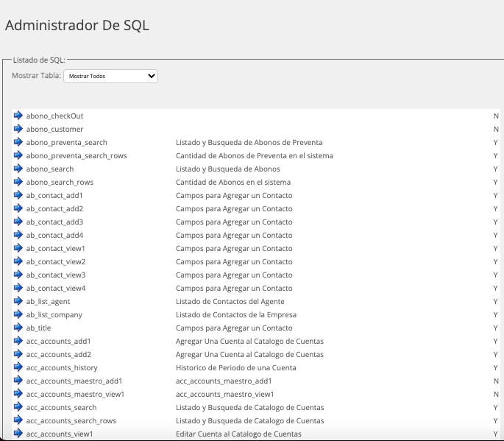Click the ab_list_company entry name
The image size is (504, 441).
point(54,315)
